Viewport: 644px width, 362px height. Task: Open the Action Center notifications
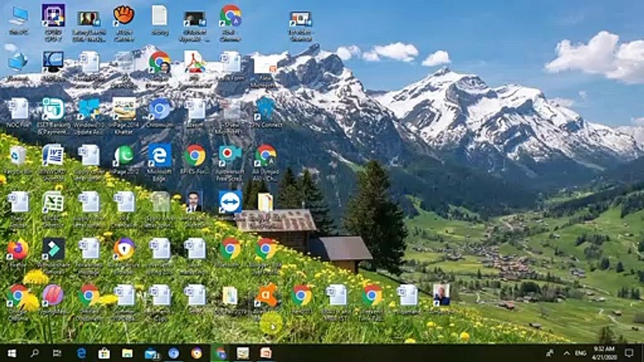pos(629,353)
